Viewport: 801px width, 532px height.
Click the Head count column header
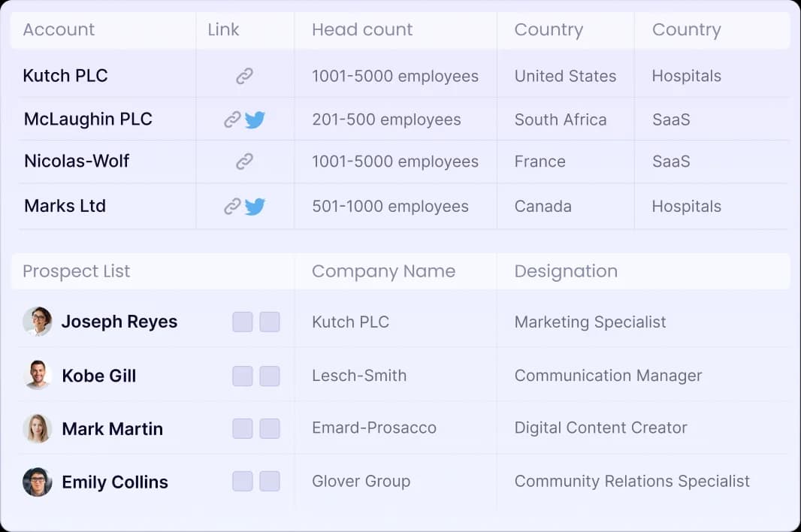pyautogui.click(x=362, y=29)
